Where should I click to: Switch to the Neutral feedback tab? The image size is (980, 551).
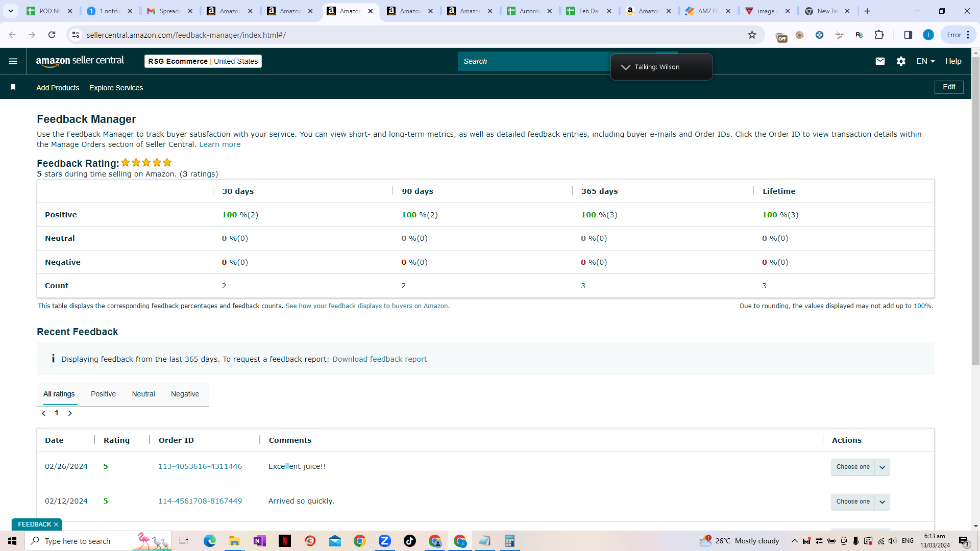pos(143,394)
